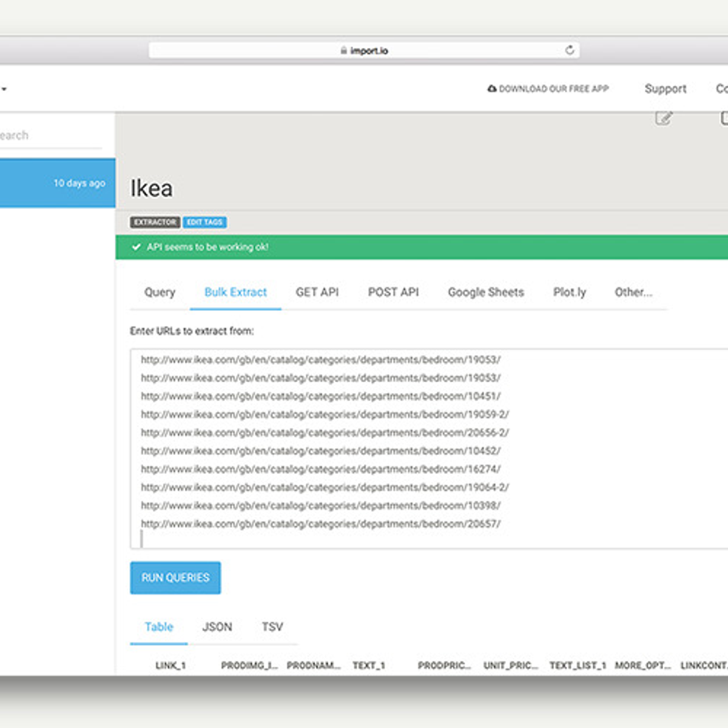Image resolution: width=728 pixels, height=728 pixels.
Task: Click the TEXT_LIST_1 column header
Action: tap(578, 666)
